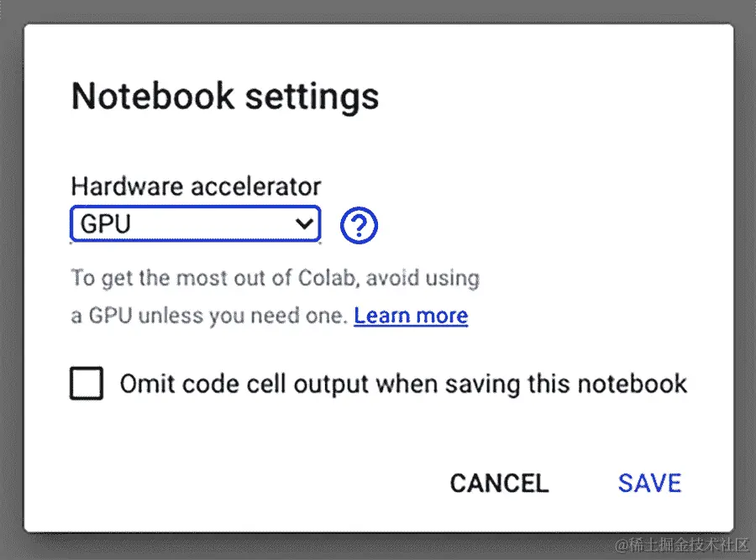Viewport: 756px width, 560px height.
Task: Click the help question mark icon
Action: (360, 225)
